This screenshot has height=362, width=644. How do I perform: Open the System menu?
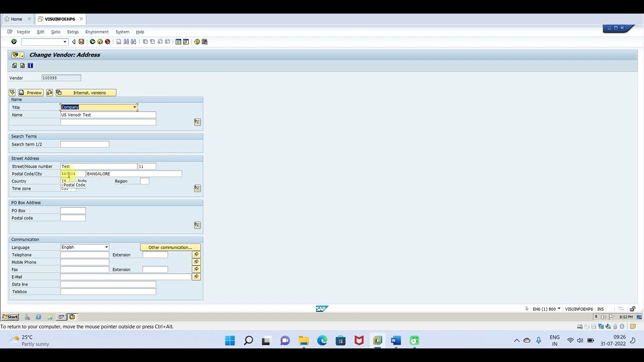click(x=122, y=32)
